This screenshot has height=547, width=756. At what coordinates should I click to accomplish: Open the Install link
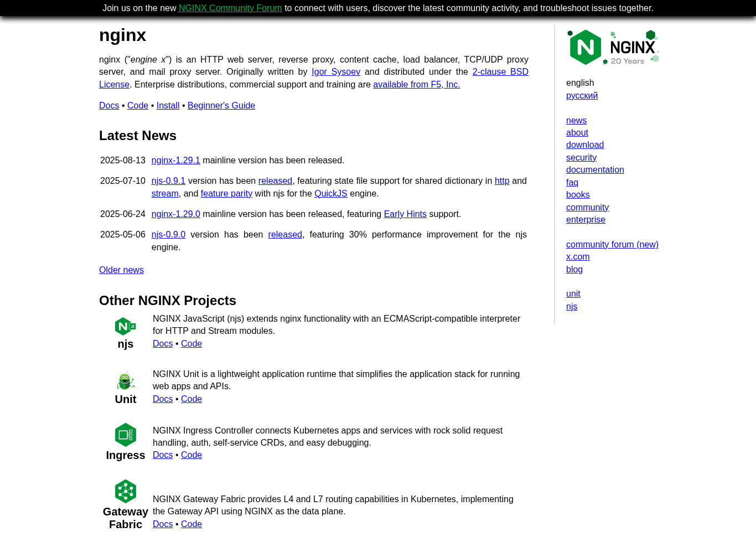pyautogui.click(x=168, y=106)
